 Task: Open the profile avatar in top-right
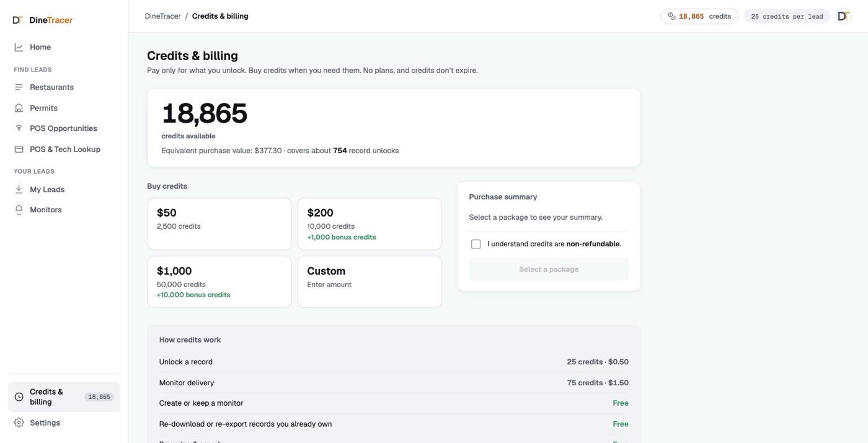click(843, 17)
